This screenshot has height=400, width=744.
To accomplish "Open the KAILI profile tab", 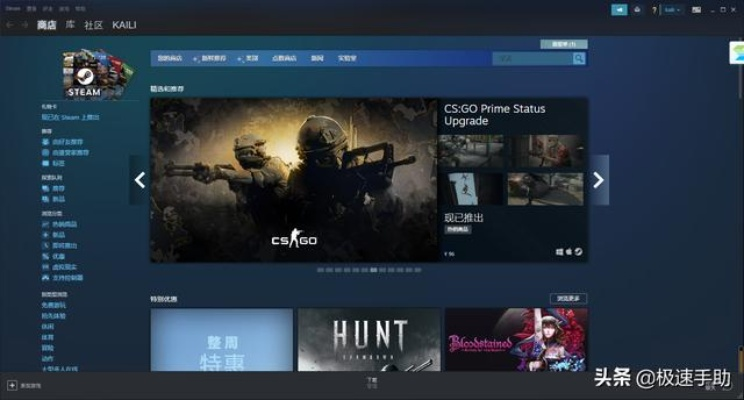I will click(x=124, y=25).
